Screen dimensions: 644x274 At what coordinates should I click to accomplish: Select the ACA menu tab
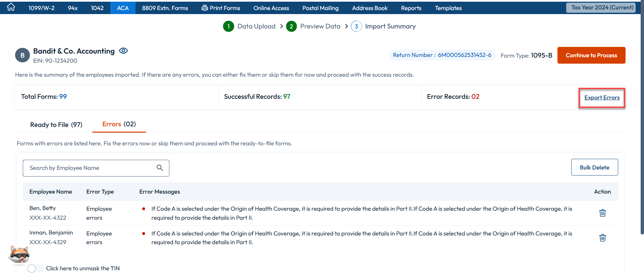pyautogui.click(x=123, y=8)
